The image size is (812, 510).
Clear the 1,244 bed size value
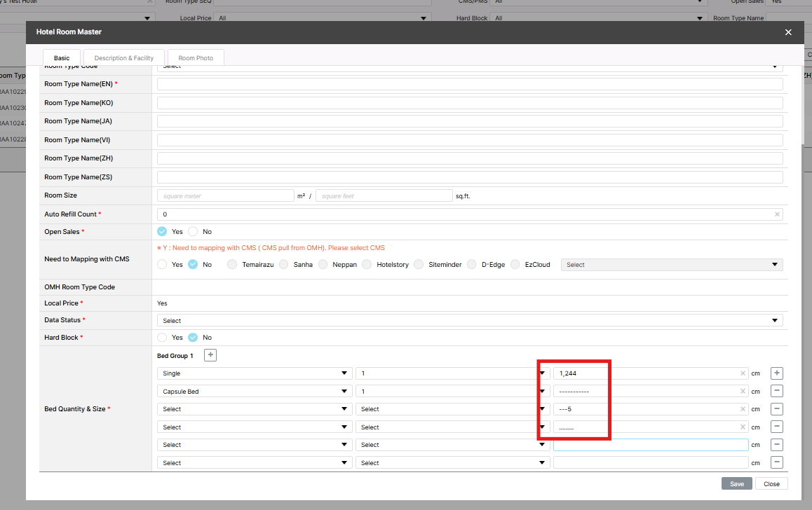coord(743,373)
